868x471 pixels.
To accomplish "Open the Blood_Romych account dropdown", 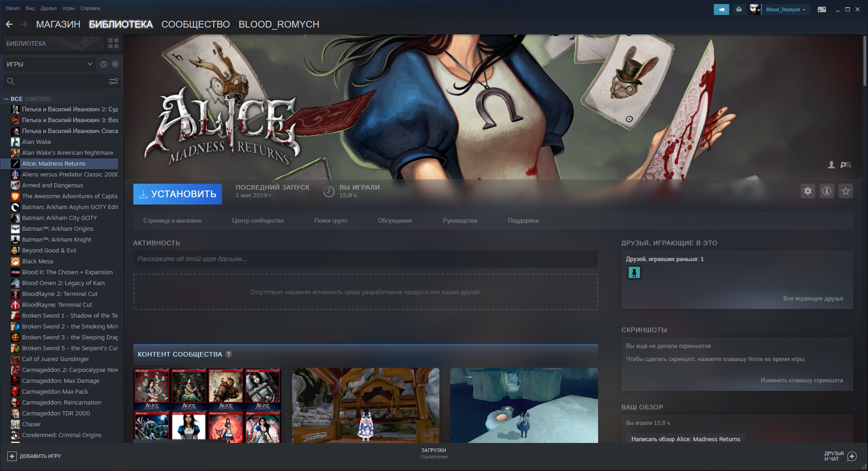I will pos(786,10).
